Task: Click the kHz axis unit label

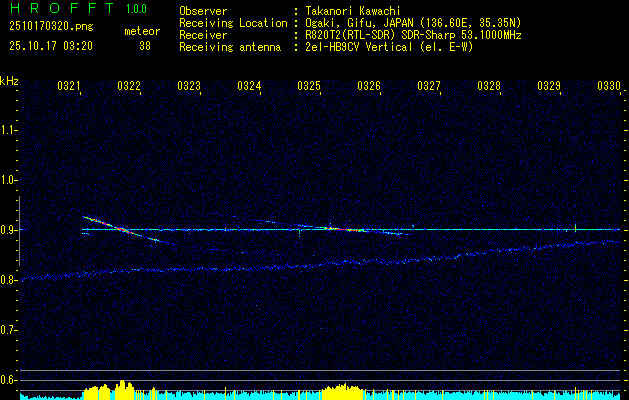Action: [x=9, y=81]
